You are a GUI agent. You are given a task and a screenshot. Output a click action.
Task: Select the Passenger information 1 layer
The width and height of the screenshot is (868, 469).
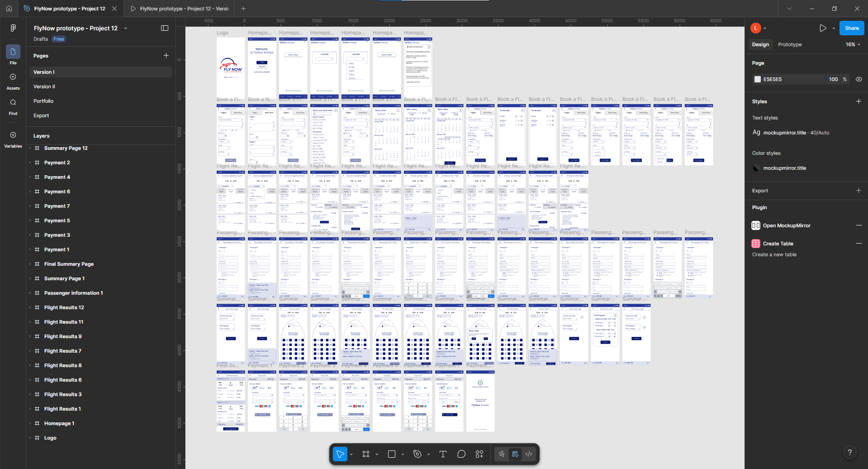point(73,293)
